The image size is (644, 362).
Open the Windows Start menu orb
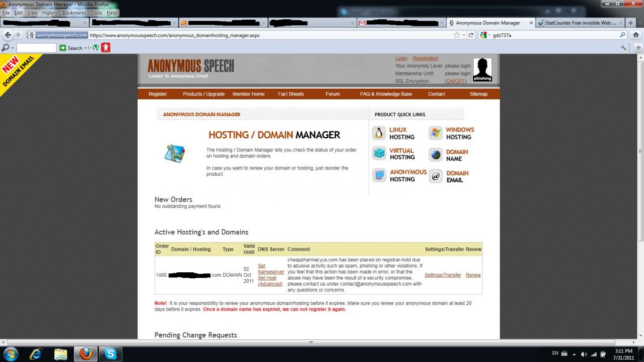pos(11,354)
